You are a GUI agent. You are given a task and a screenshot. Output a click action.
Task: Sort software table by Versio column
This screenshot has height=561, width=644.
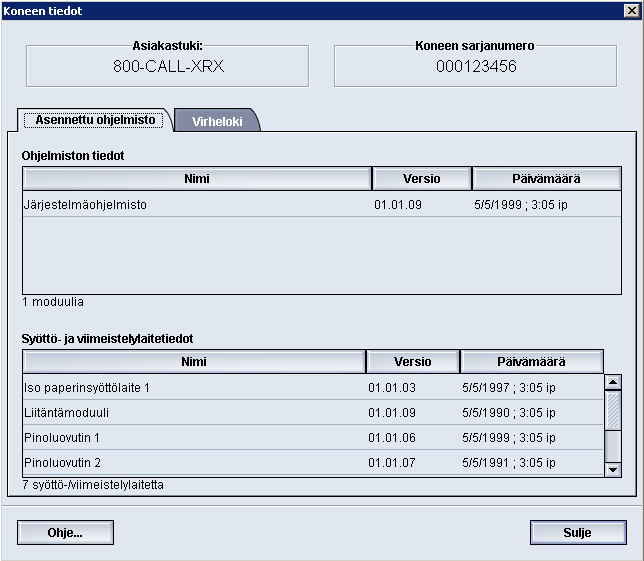(421, 179)
